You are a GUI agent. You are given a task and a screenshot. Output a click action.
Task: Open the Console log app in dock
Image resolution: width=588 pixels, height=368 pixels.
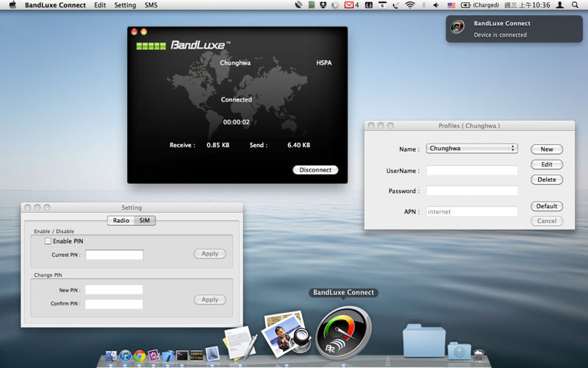pos(196,355)
